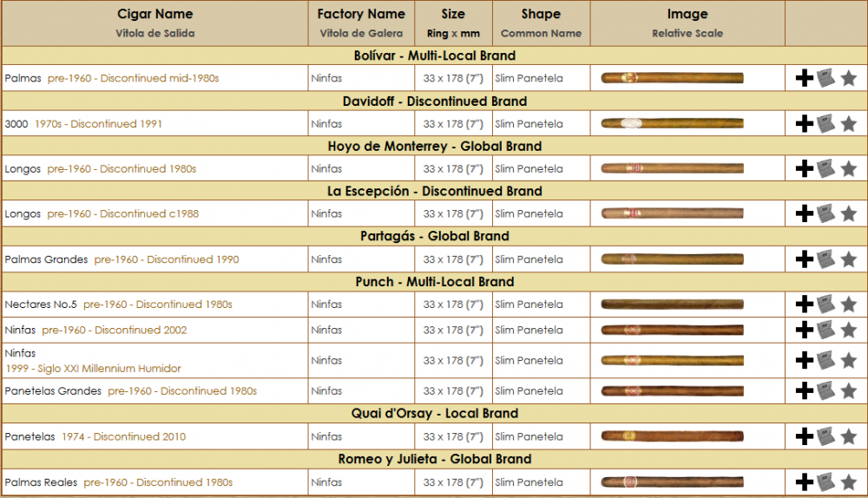Click the Cigar Name column header

point(155,23)
